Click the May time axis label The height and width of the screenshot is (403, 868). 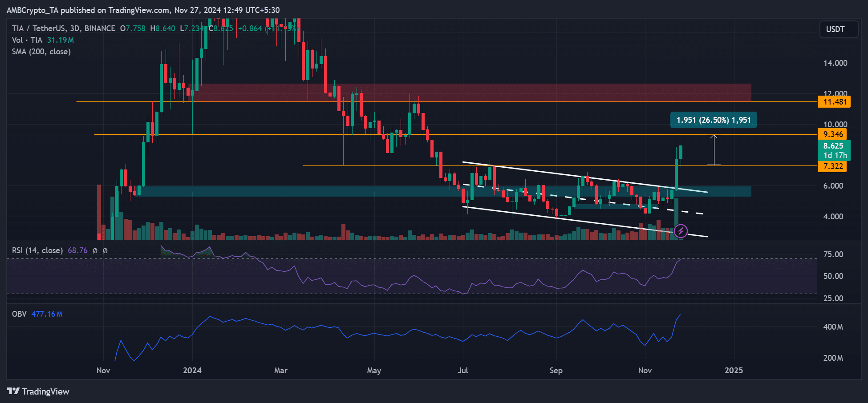click(374, 371)
